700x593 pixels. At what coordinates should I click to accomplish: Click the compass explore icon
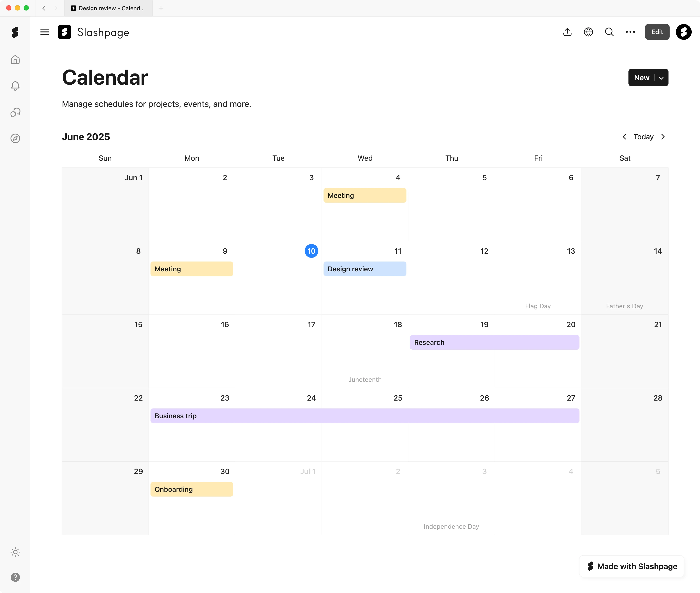point(15,138)
